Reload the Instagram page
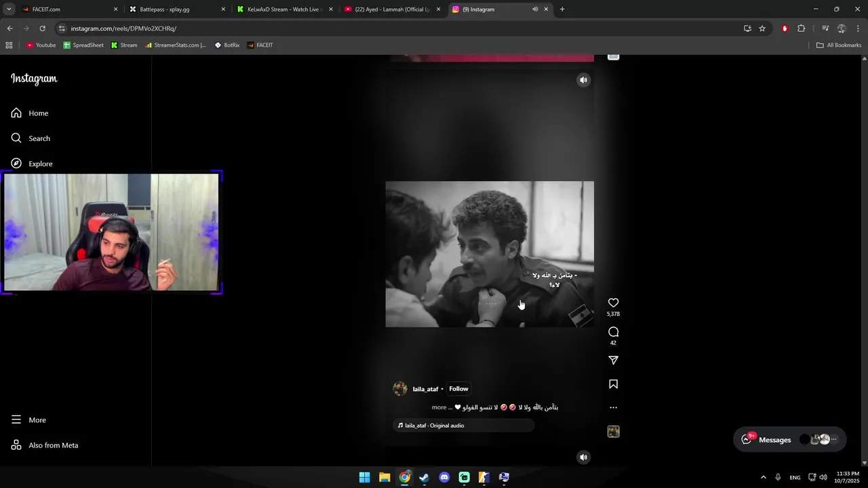 [42, 28]
